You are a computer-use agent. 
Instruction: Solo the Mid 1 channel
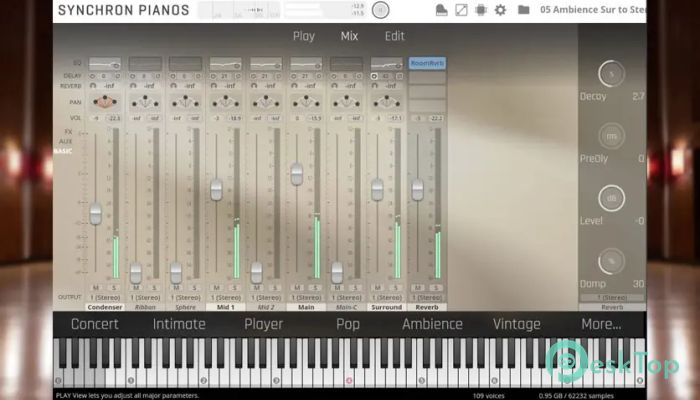point(235,288)
